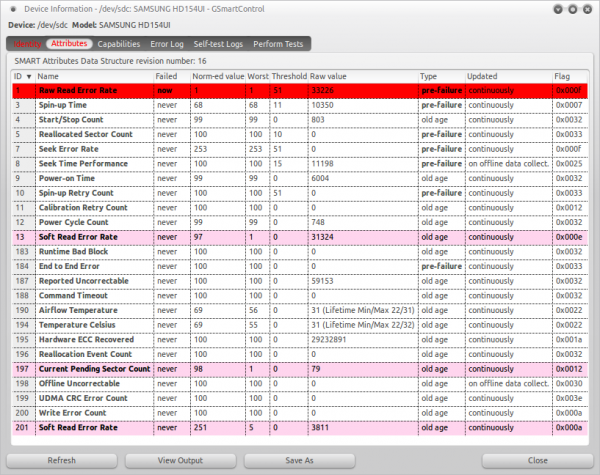Select Soft Read Error Rate row ID 201
Image resolution: width=600 pixels, height=475 pixels.
tap(300, 428)
